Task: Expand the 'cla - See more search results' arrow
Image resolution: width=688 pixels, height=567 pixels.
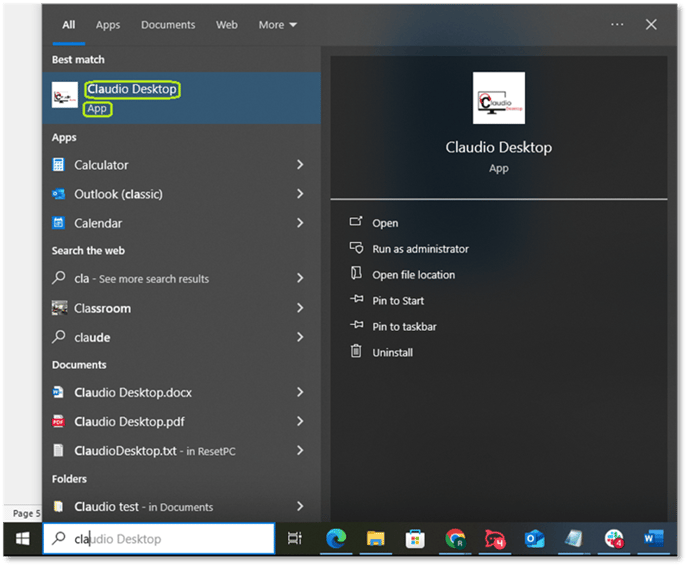Action: [300, 278]
